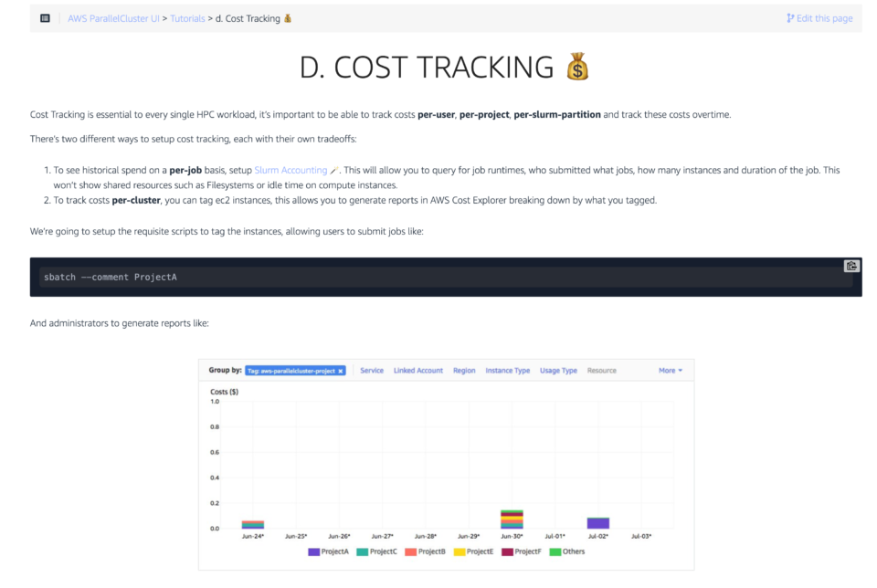Image resolution: width=877 pixels, height=588 pixels.
Task: Open the More dropdown in the chart
Action: click(x=670, y=371)
